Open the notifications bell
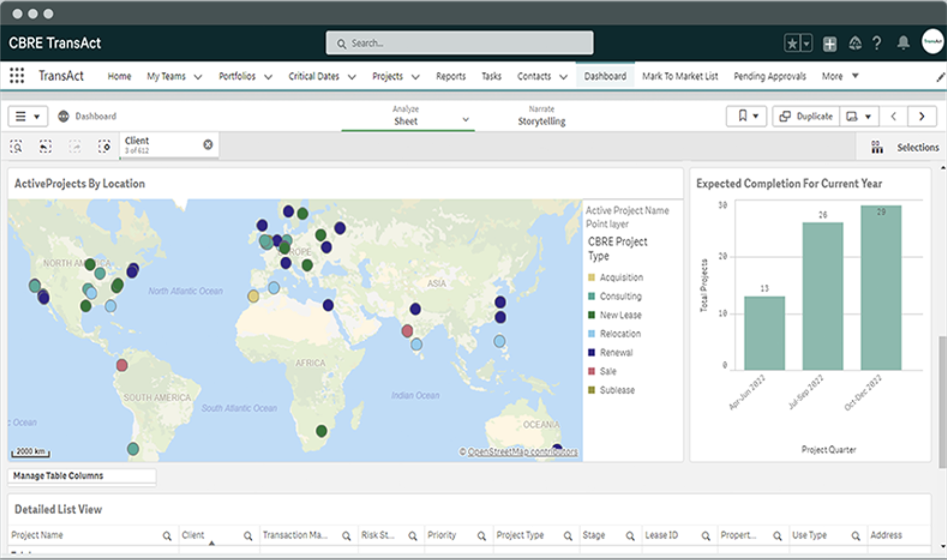 tap(903, 43)
